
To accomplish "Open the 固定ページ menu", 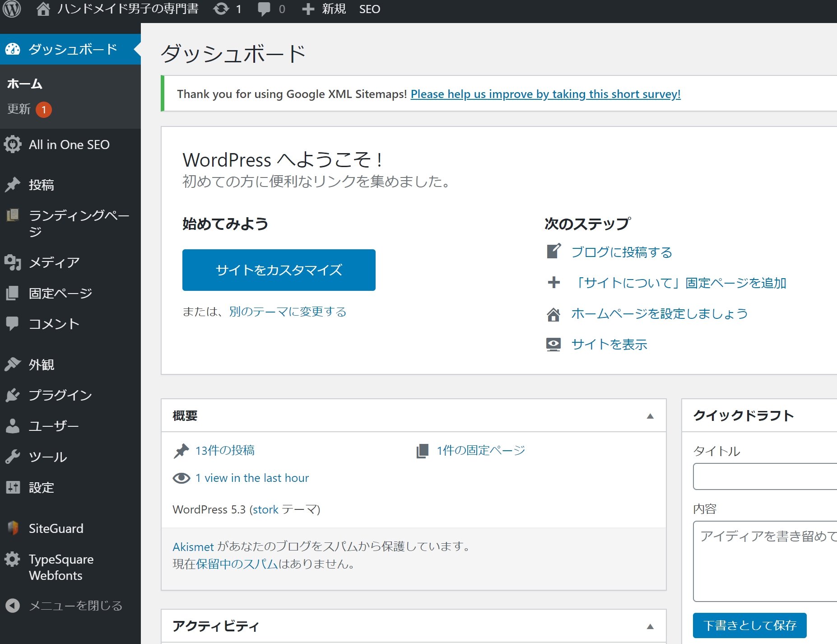I will click(70, 293).
